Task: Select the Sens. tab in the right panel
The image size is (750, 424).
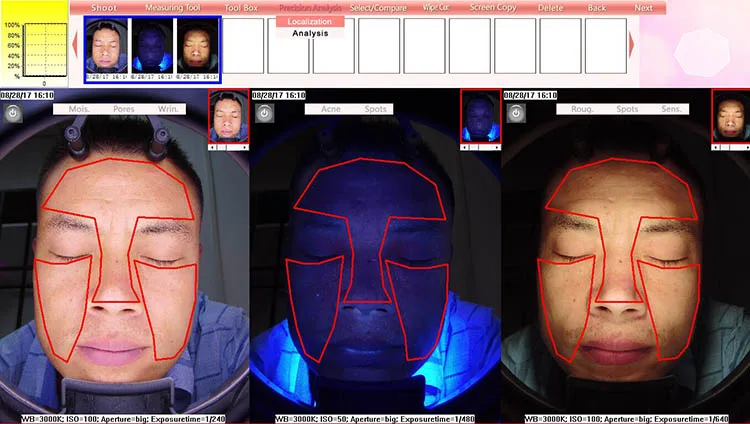Action: point(670,109)
